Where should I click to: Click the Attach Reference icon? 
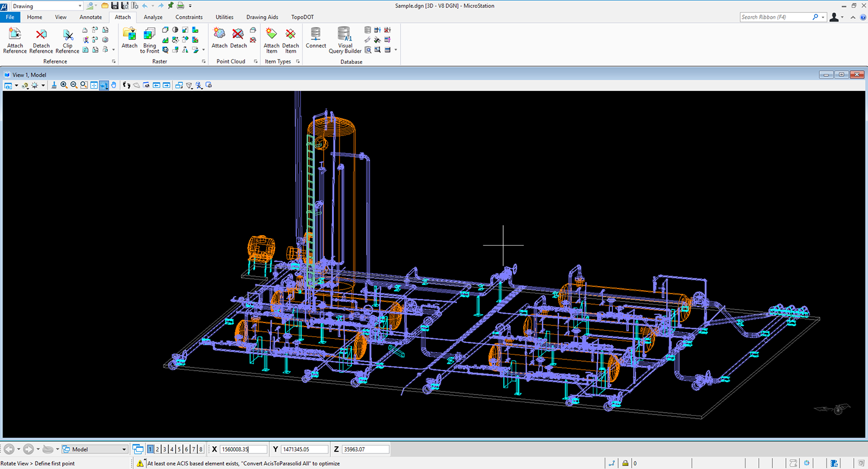(x=15, y=40)
